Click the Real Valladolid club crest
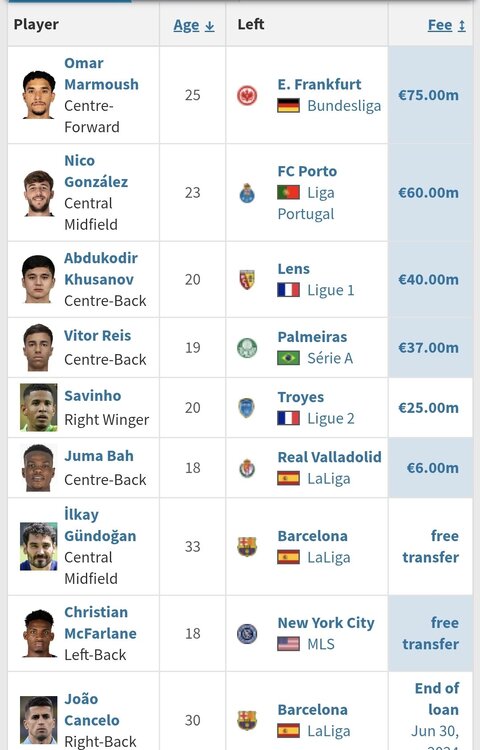 tap(247, 468)
